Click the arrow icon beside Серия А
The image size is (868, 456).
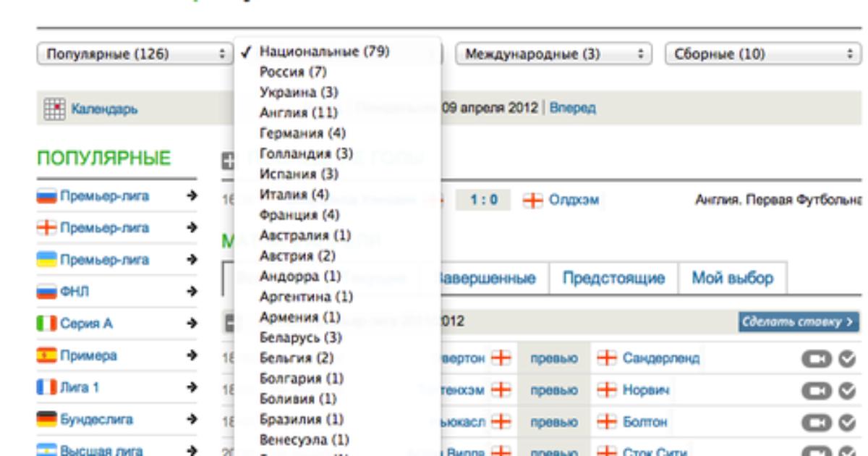point(191,324)
